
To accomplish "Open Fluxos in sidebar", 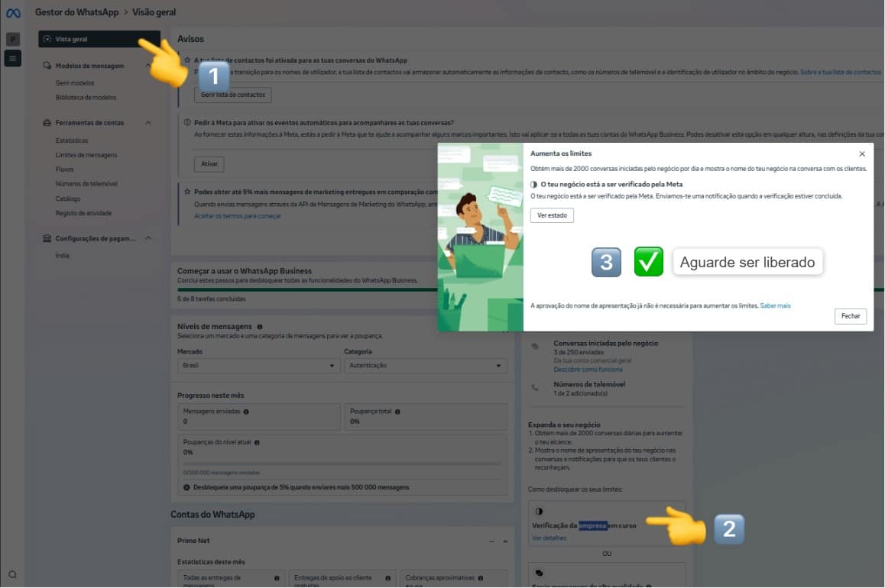I will point(64,170).
